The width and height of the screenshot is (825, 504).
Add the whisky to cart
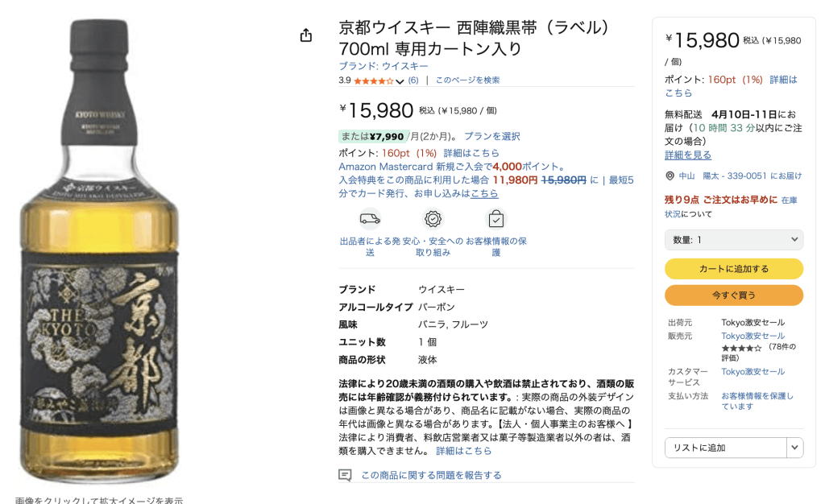point(733,269)
